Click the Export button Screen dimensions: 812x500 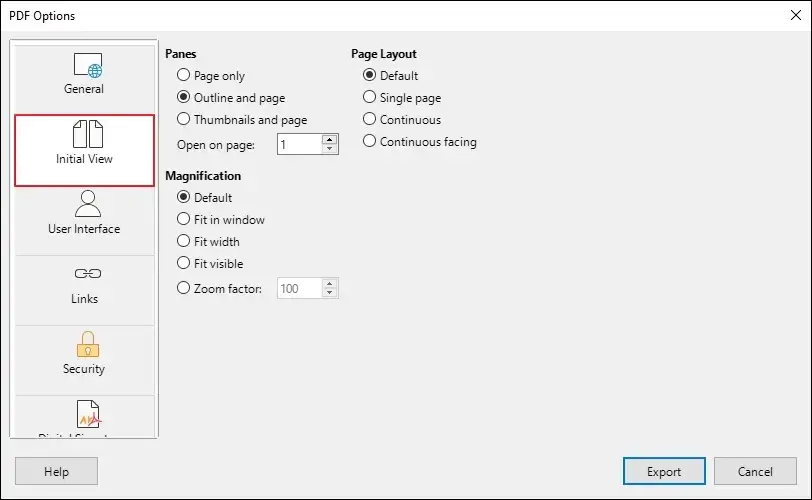664,471
